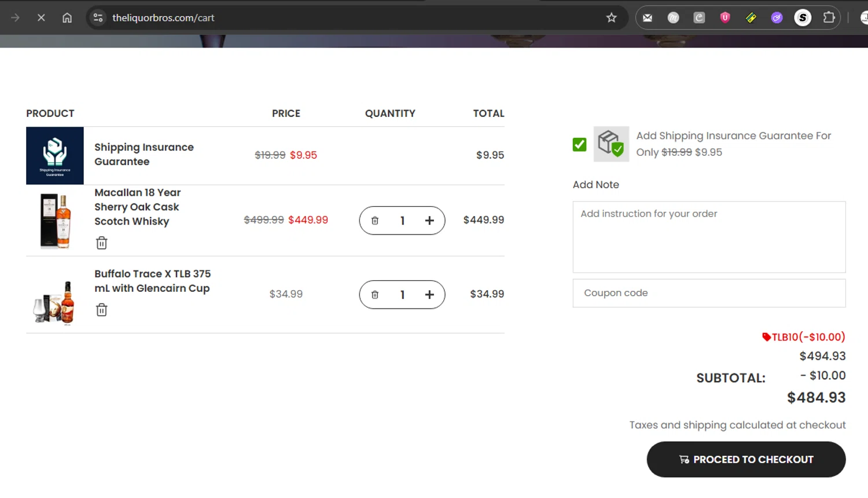The image size is (868, 498).
Task: Click the browser forward arrow
Action: [15, 18]
